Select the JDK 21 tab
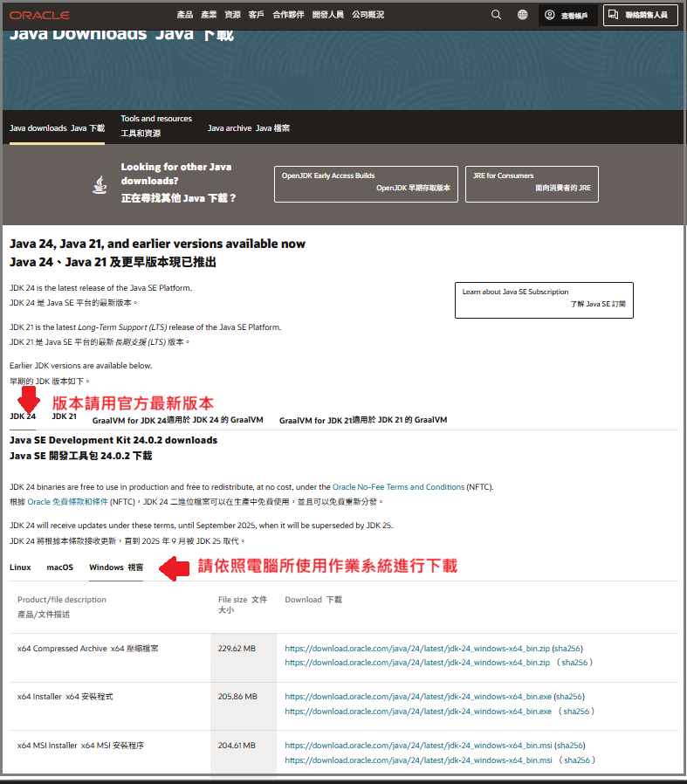The height and width of the screenshot is (784, 687). point(64,416)
